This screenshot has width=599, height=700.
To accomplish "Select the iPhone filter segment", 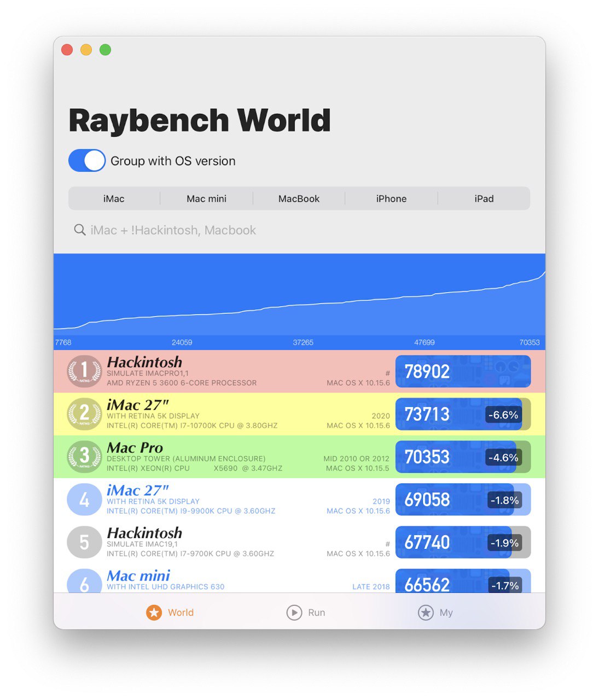I will coord(391,199).
